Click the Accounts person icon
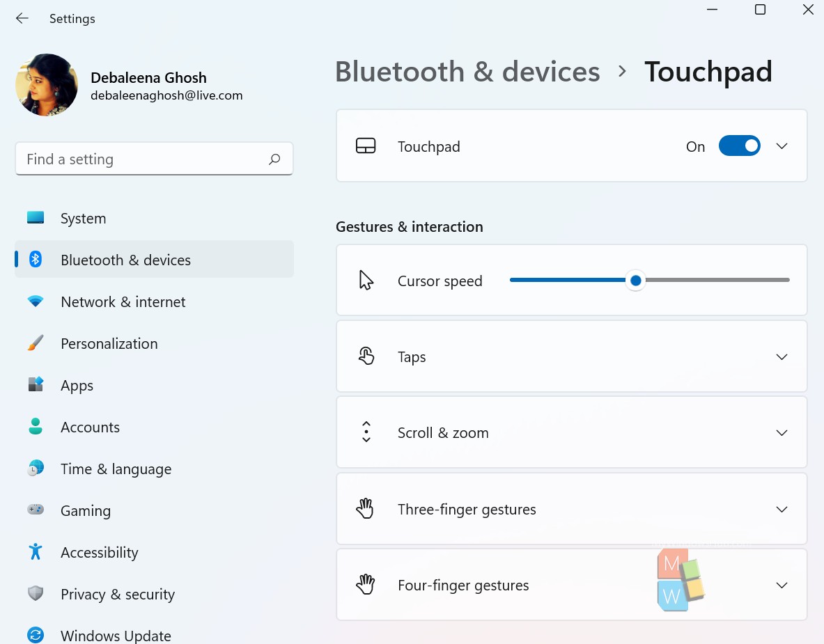 click(x=36, y=426)
